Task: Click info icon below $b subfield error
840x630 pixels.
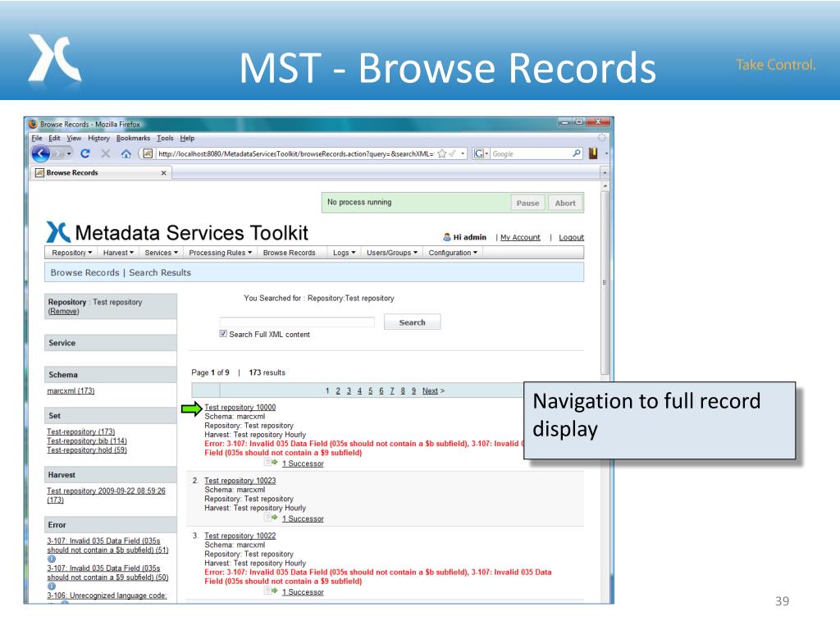Action: [52, 559]
